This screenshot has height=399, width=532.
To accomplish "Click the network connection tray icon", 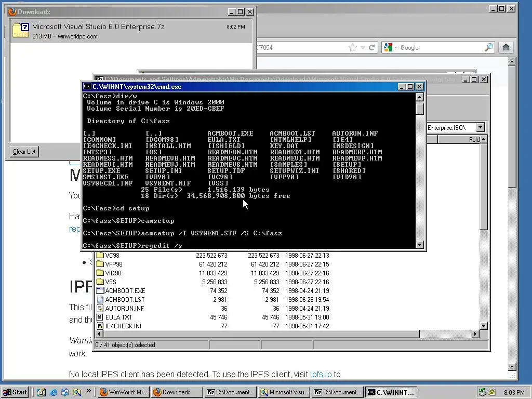I will coord(482,392).
